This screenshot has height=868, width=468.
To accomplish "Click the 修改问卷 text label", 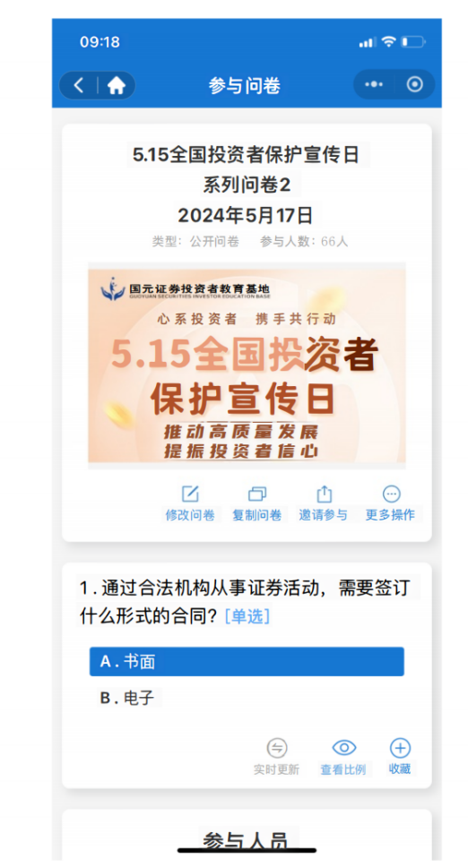I will tap(190, 515).
